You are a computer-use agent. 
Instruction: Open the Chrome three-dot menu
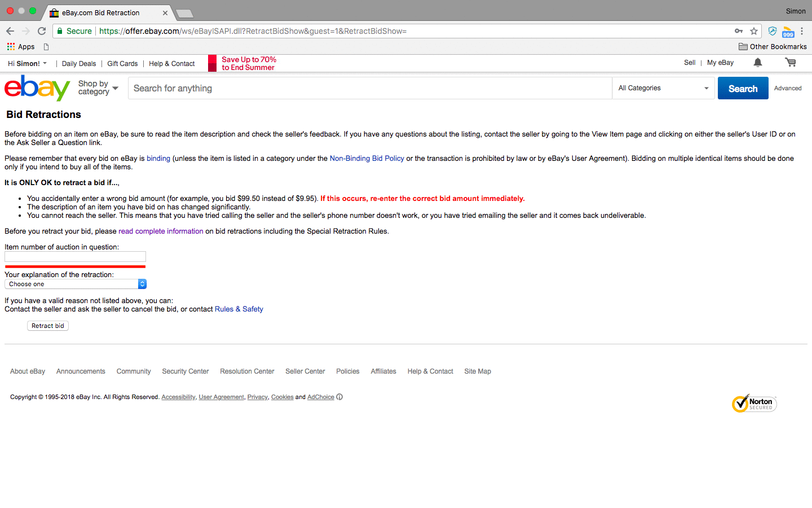click(x=802, y=31)
